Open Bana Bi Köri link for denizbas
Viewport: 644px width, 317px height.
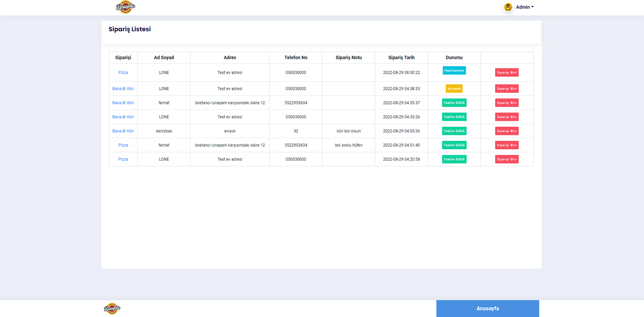123,131
